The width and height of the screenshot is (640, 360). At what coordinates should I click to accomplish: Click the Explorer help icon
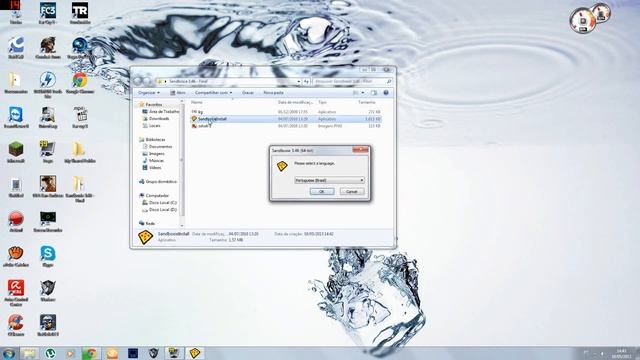(386, 93)
